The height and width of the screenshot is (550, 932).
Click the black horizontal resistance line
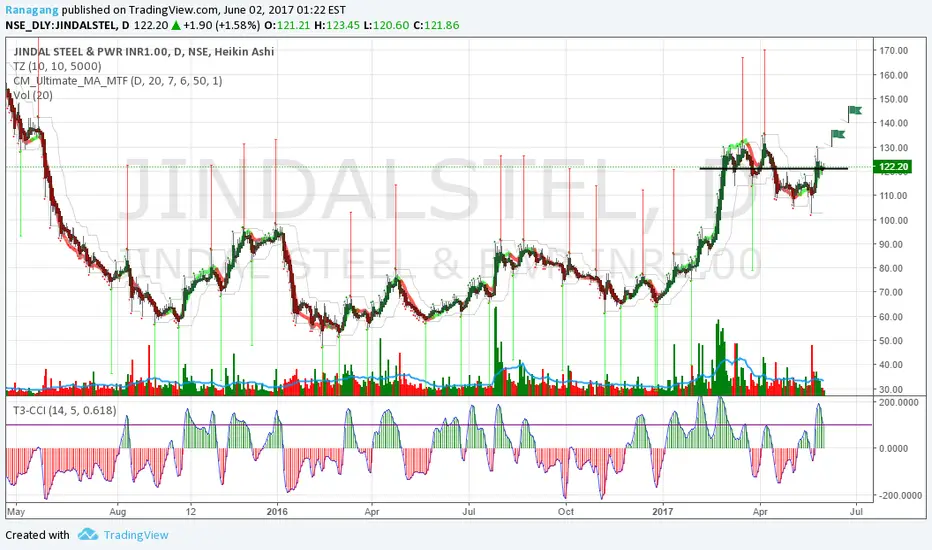(773, 168)
